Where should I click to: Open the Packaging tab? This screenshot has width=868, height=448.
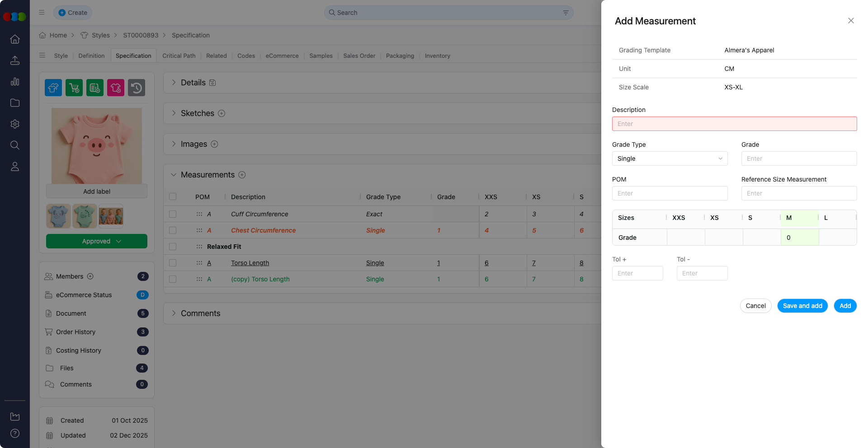(400, 56)
